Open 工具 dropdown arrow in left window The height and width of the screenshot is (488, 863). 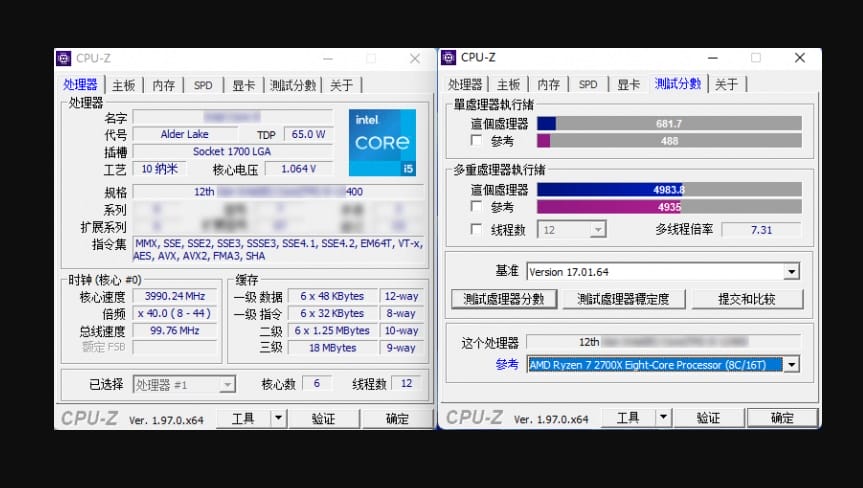pos(278,419)
